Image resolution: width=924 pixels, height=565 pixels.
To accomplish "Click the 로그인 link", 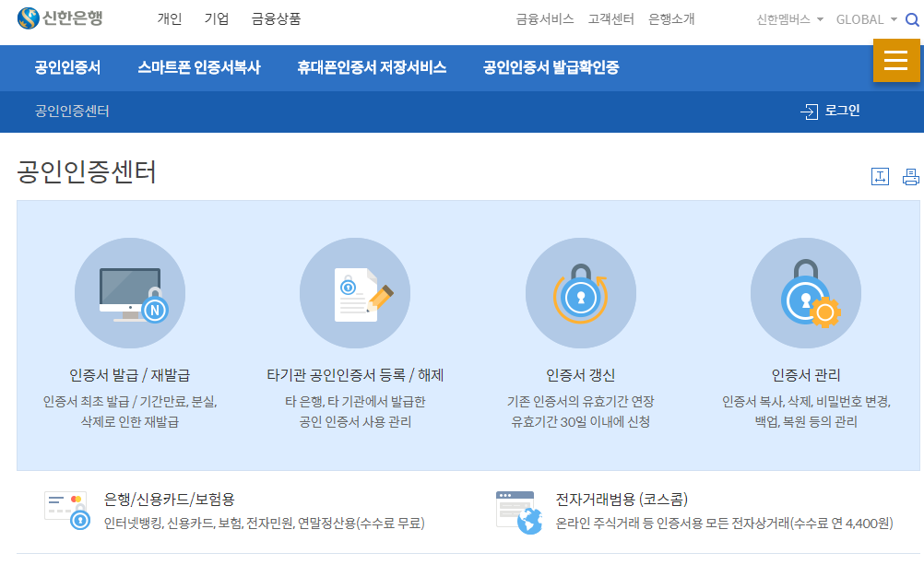I will coord(843,111).
